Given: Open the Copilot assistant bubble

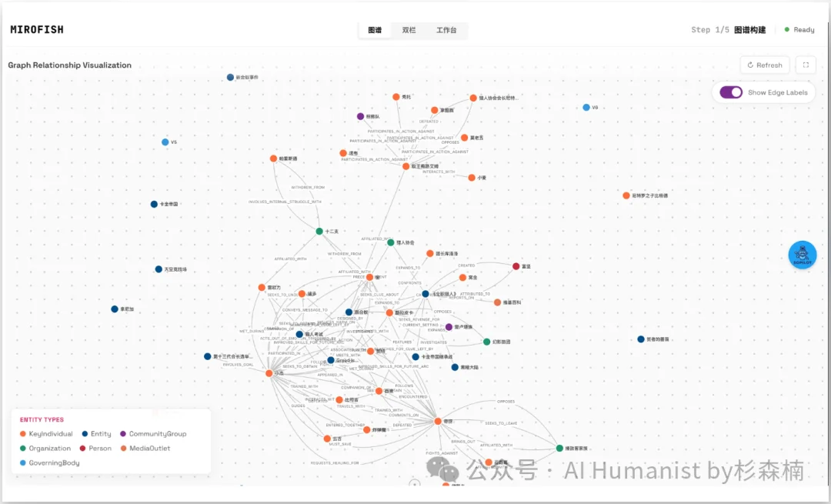Looking at the screenshot, I should (803, 255).
